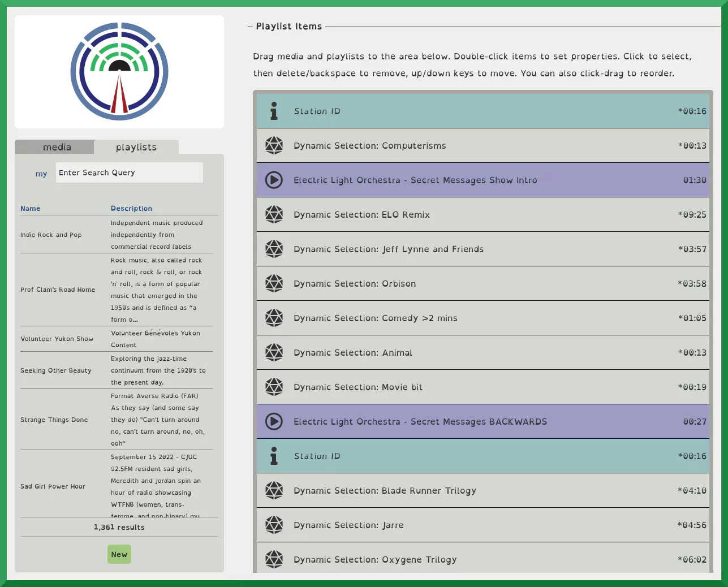Focus the Enter Search Query field
728x587 pixels.
[x=129, y=173]
